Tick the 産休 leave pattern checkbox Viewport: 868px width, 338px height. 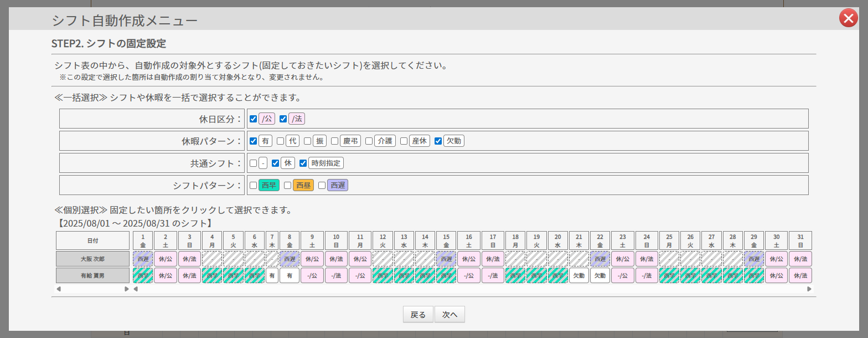(404, 141)
